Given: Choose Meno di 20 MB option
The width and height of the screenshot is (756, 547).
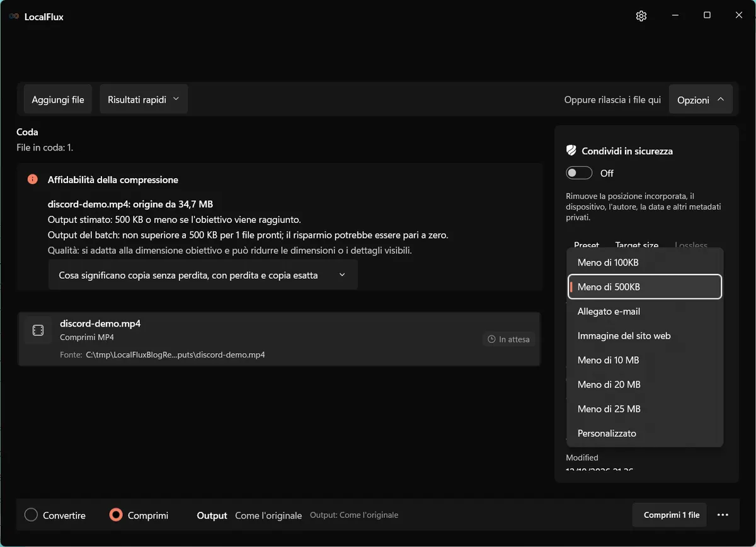Looking at the screenshot, I should pyautogui.click(x=644, y=385).
